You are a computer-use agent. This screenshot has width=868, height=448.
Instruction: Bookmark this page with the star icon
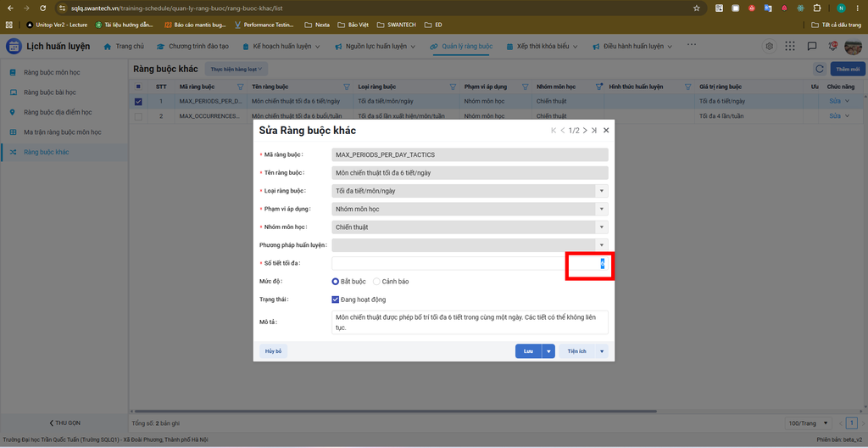[697, 8]
